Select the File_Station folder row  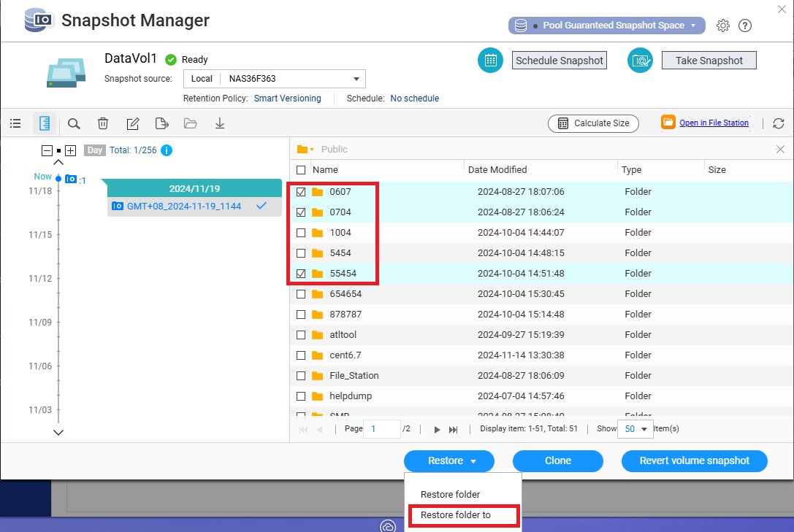[542, 376]
